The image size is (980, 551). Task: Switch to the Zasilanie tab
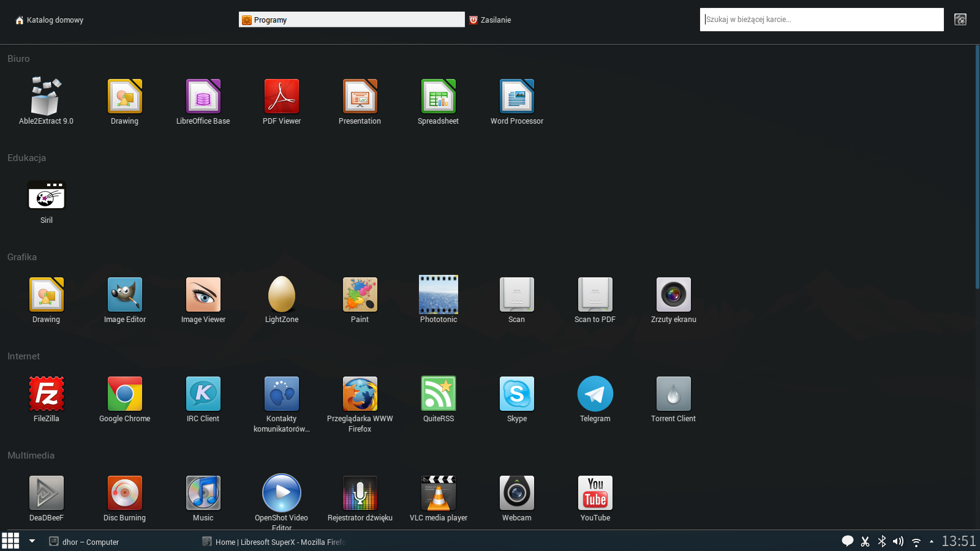coord(490,20)
